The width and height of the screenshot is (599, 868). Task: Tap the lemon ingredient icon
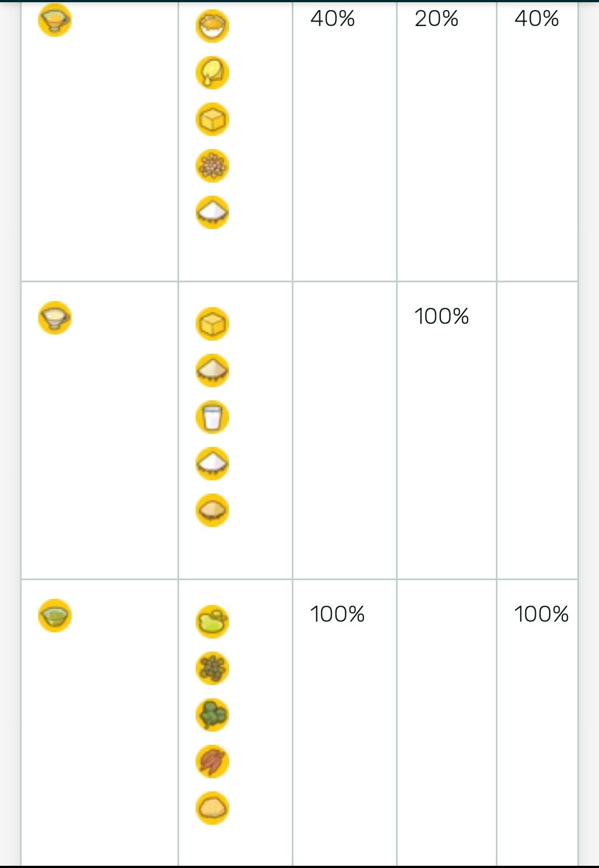tap(212, 73)
